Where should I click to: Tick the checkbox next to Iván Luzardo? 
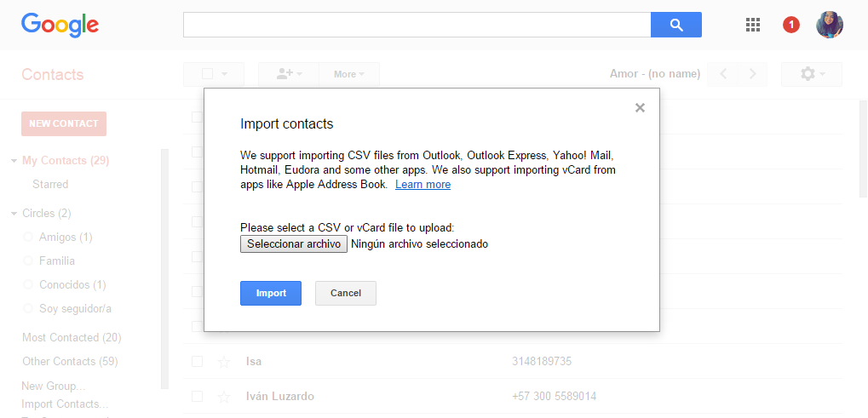pyautogui.click(x=197, y=397)
